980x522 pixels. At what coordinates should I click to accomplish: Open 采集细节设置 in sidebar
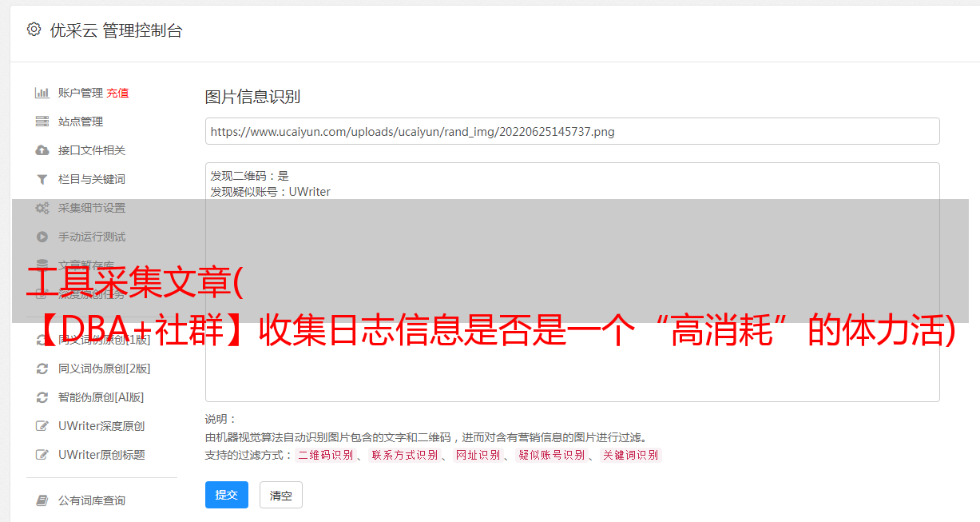[92, 208]
